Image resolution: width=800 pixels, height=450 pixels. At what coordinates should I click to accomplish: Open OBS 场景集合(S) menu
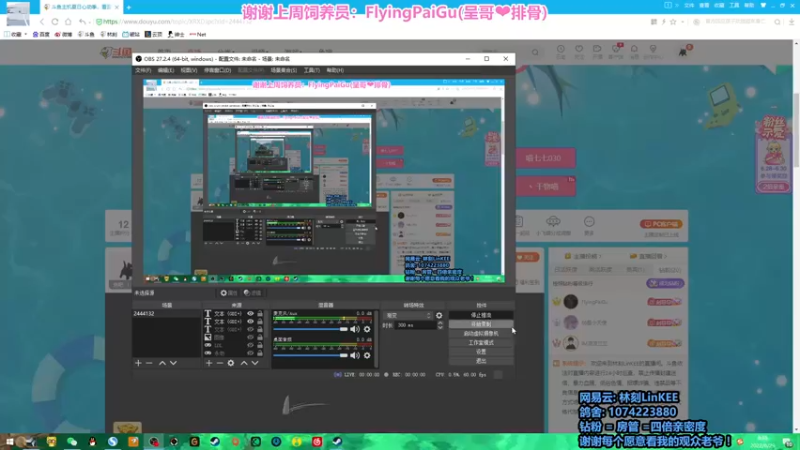click(x=284, y=70)
